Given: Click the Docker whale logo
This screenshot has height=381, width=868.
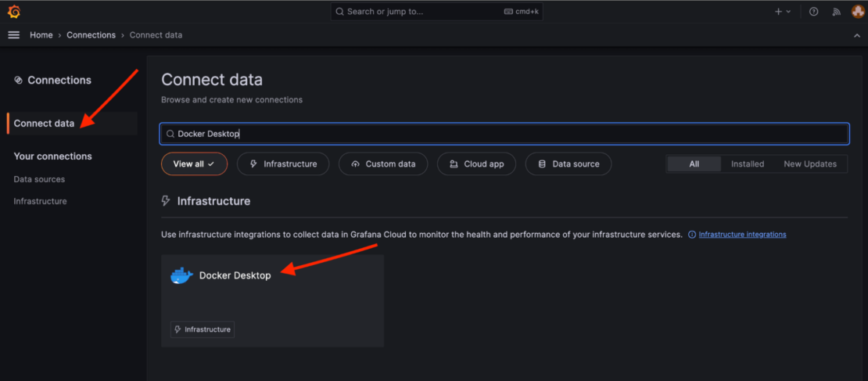Looking at the screenshot, I should coord(181,275).
